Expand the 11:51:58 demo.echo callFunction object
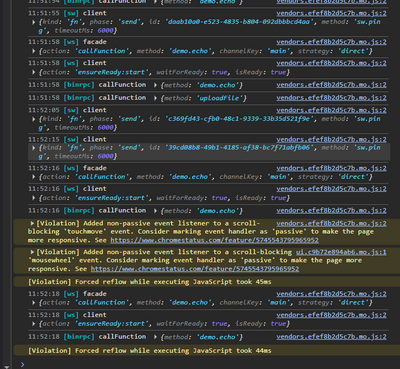The width and height of the screenshot is (400, 369). pyautogui.click(x=155, y=85)
